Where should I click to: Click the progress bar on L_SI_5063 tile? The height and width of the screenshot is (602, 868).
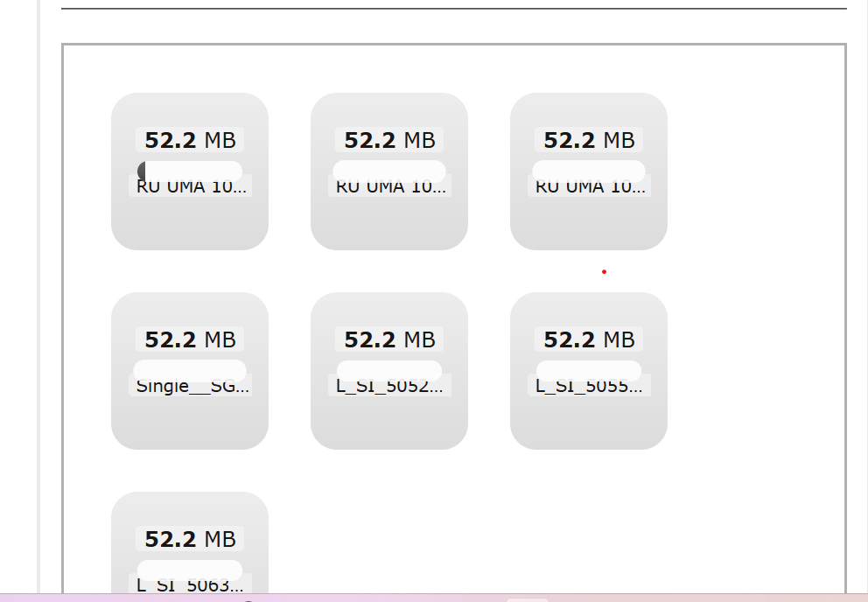point(190,570)
